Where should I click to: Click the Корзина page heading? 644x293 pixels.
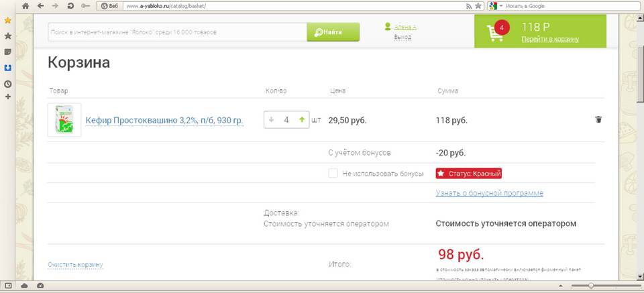tap(79, 63)
